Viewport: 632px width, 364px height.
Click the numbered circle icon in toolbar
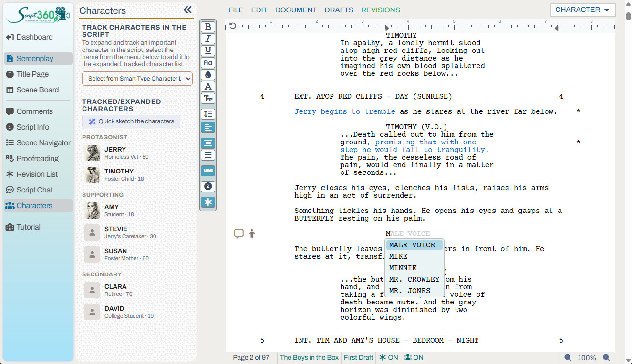pos(207,186)
